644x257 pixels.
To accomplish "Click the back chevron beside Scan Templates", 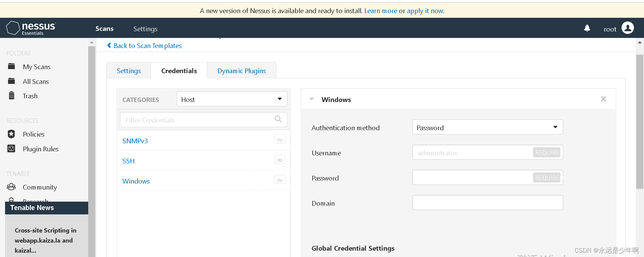I will coord(109,45).
